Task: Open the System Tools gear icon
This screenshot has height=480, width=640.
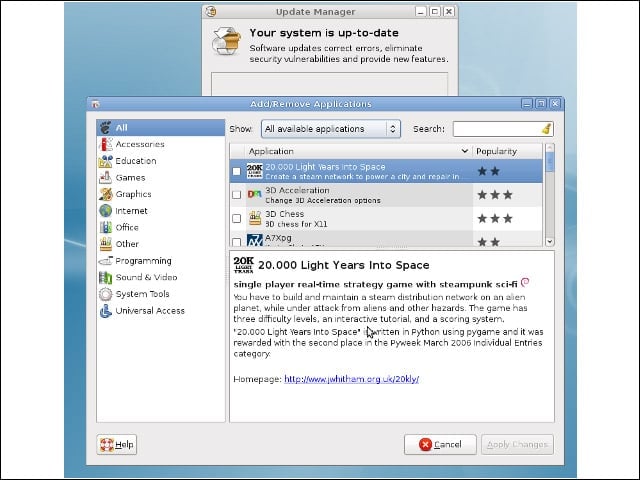Action: point(106,294)
